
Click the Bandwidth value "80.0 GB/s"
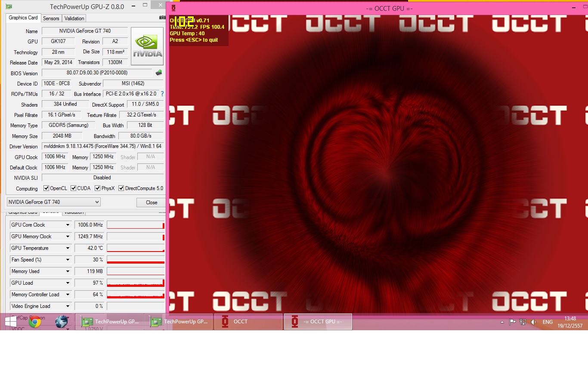pos(141,136)
